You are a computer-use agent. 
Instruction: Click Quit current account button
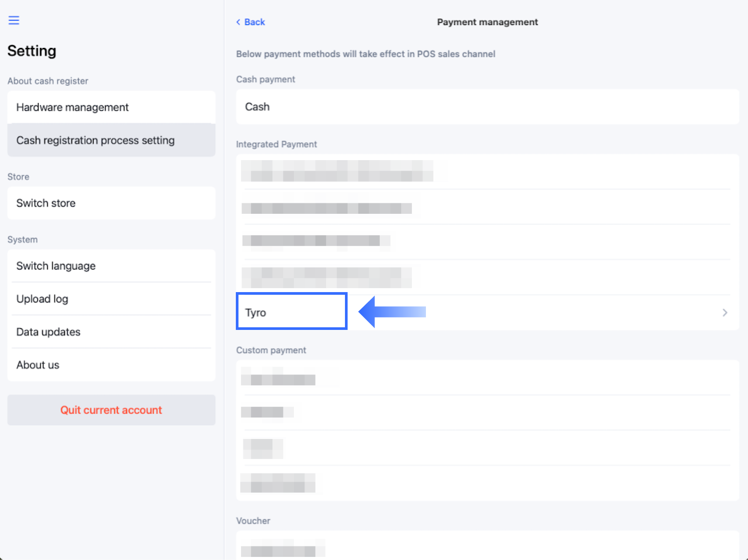[x=111, y=410]
